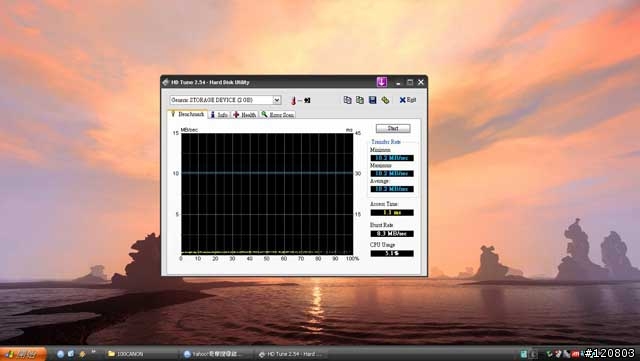Viewport: 640px width, 361px height.
Task: Save results with the floppy disk icon
Action: 373,100
